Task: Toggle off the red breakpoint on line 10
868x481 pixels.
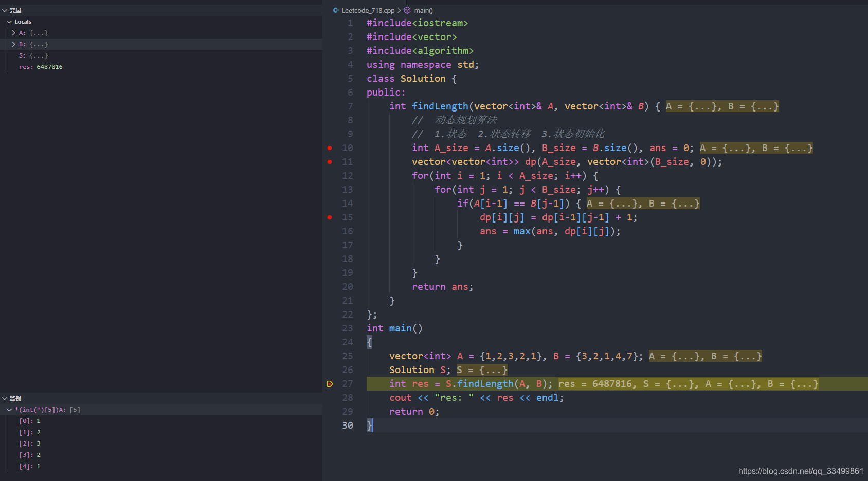Action: pyautogui.click(x=330, y=147)
